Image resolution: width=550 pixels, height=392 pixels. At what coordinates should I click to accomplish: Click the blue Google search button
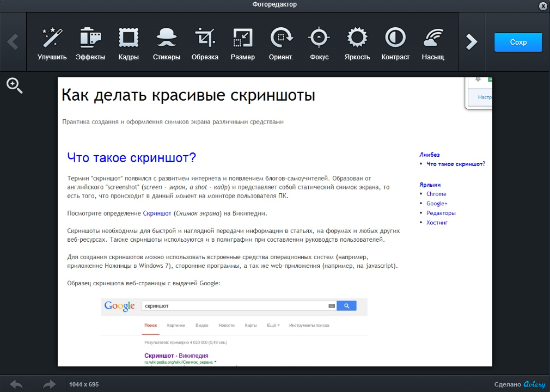tap(346, 306)
